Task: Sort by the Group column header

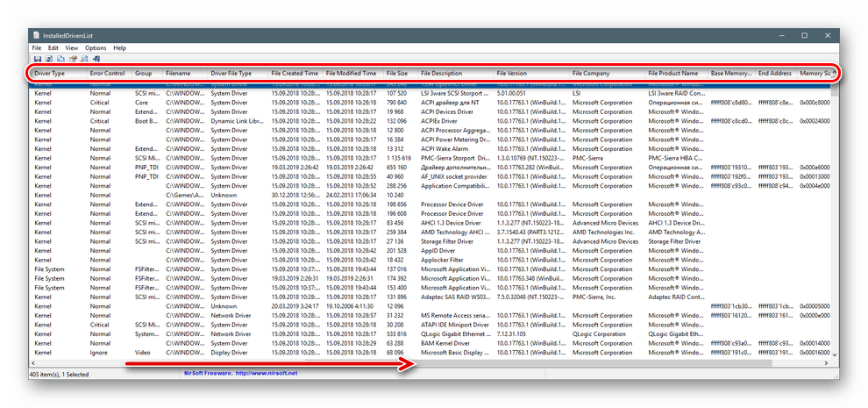Action: coord(146,73)
